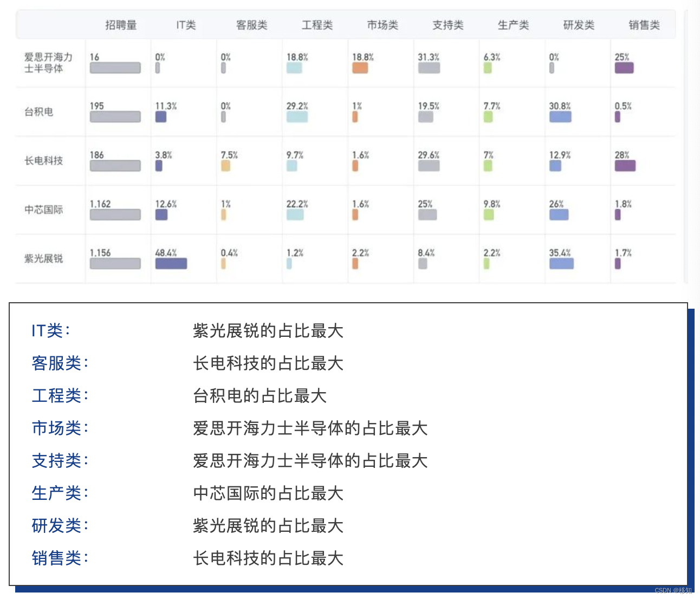This screenshot has height=599, width=700.
Task: Click the 工程类 column header
Action: pos(317,25)
